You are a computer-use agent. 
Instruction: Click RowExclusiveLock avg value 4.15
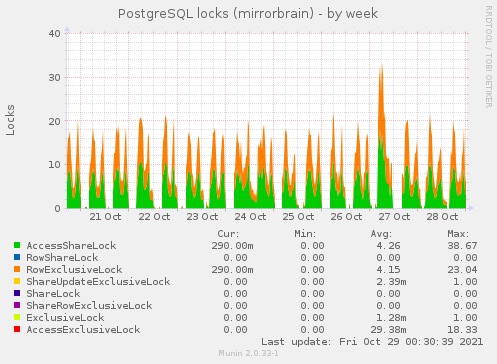(x=389, y=270)
